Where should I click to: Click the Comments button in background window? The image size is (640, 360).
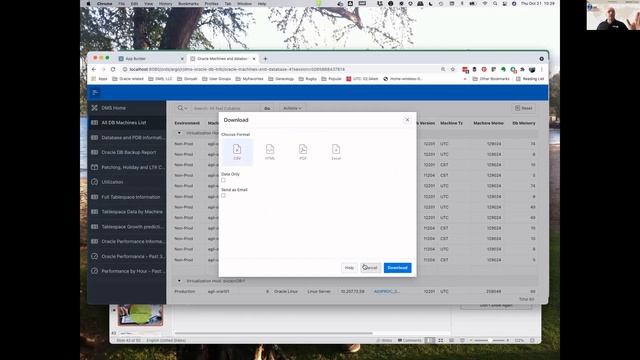pos(410,340)
